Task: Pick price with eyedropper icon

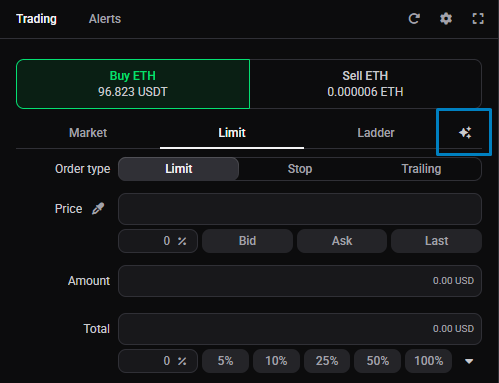Action: click(x=98, y=209)
